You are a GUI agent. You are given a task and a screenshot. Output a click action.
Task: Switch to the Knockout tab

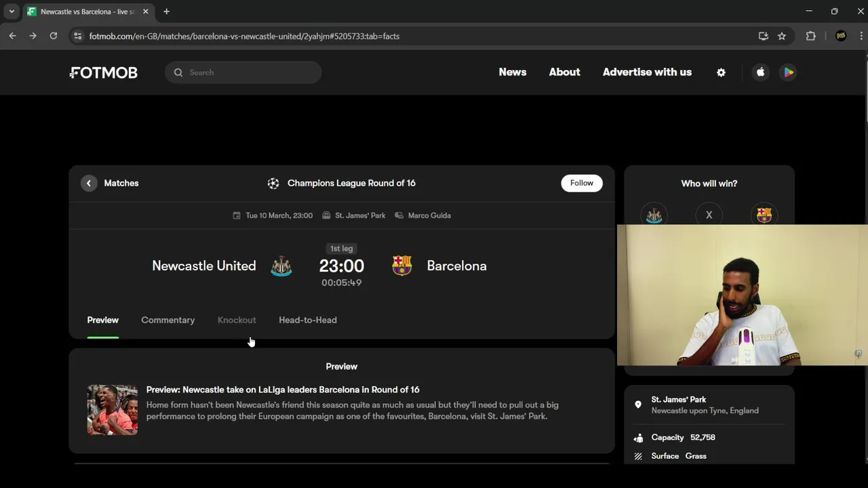pyautogui.click(x=237, y=320)
